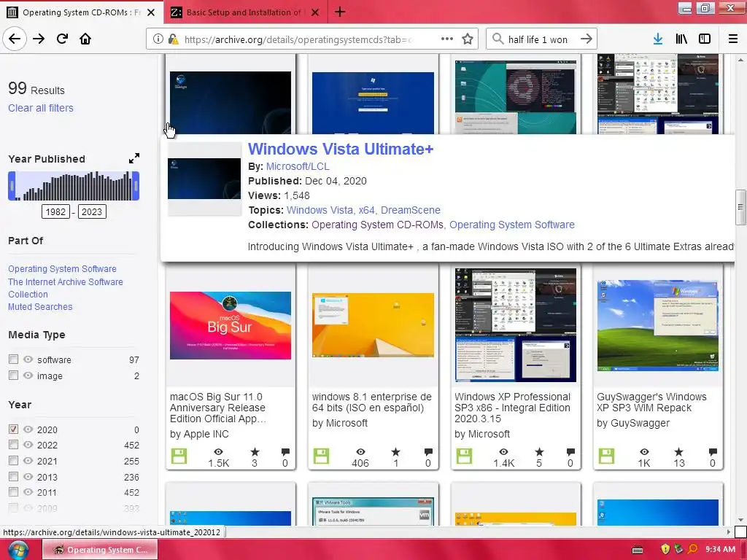Open Muted Searches link

point(40,307)
